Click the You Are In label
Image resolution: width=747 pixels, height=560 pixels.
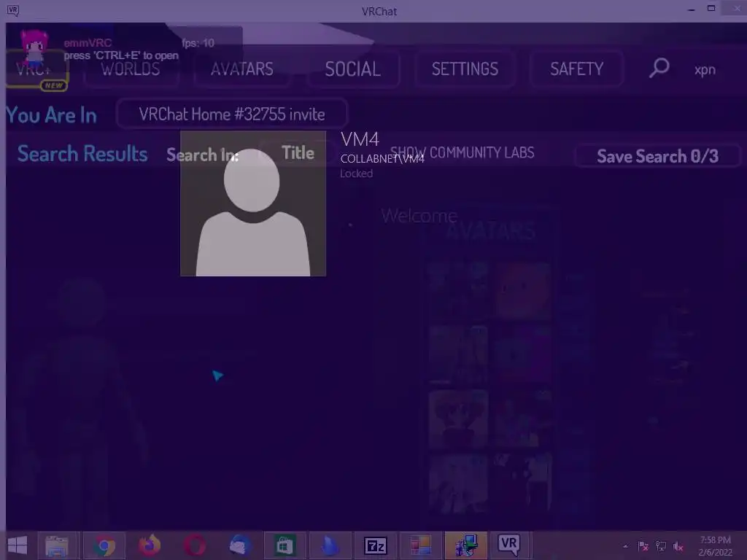tap(51, 115)
